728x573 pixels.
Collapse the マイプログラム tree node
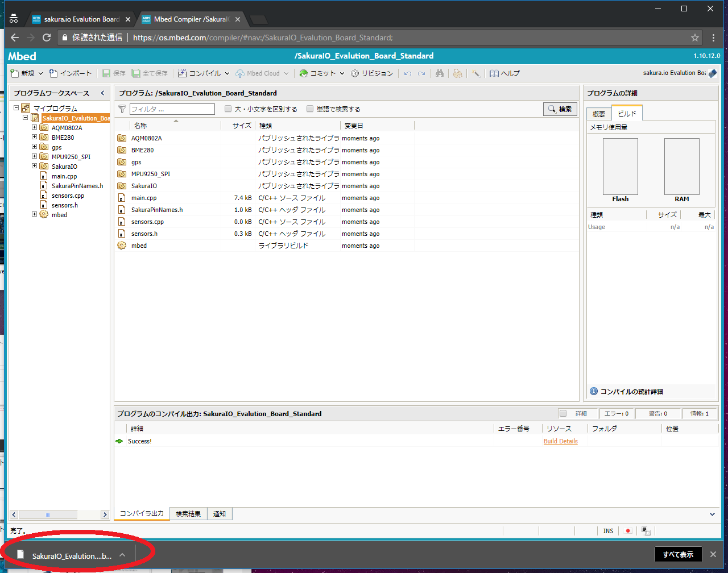(x=16, y=108)
